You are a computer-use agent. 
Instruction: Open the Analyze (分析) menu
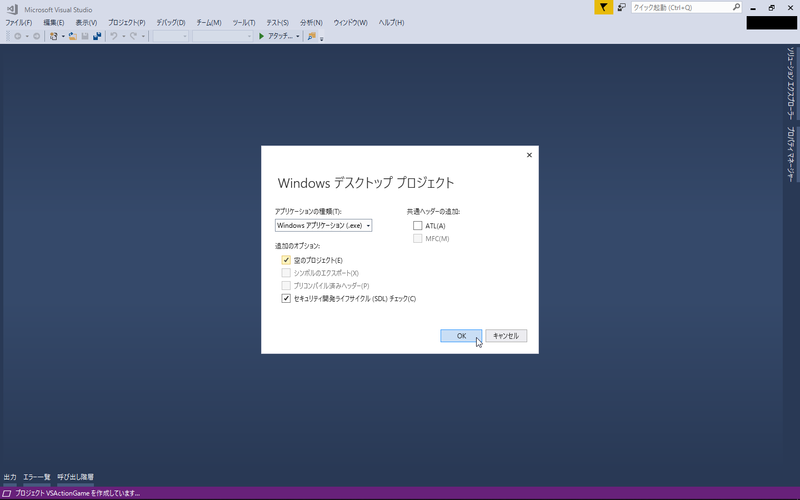(x=311, y=22)
